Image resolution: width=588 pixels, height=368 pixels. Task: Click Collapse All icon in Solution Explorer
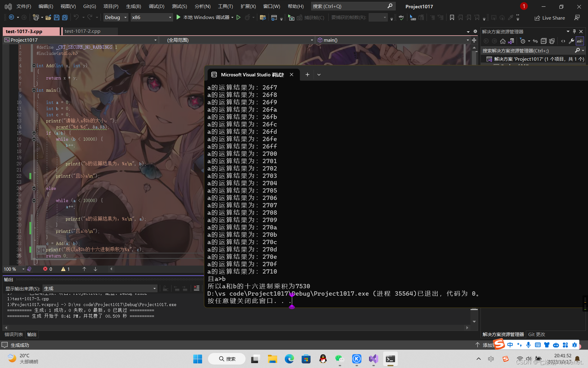[544, 41]
